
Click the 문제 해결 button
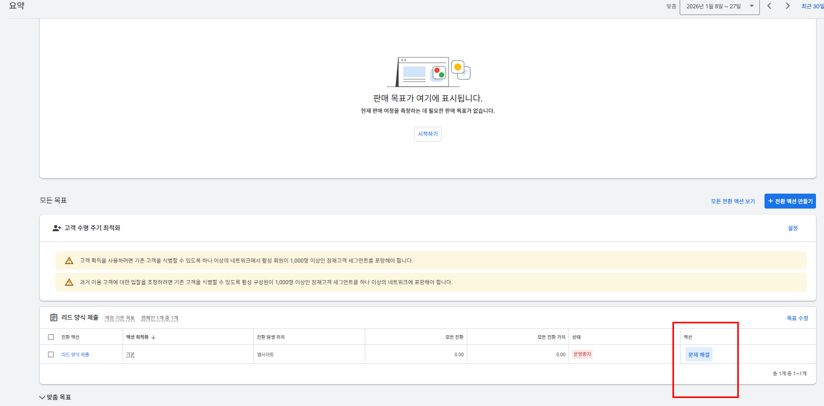[698, 355]
